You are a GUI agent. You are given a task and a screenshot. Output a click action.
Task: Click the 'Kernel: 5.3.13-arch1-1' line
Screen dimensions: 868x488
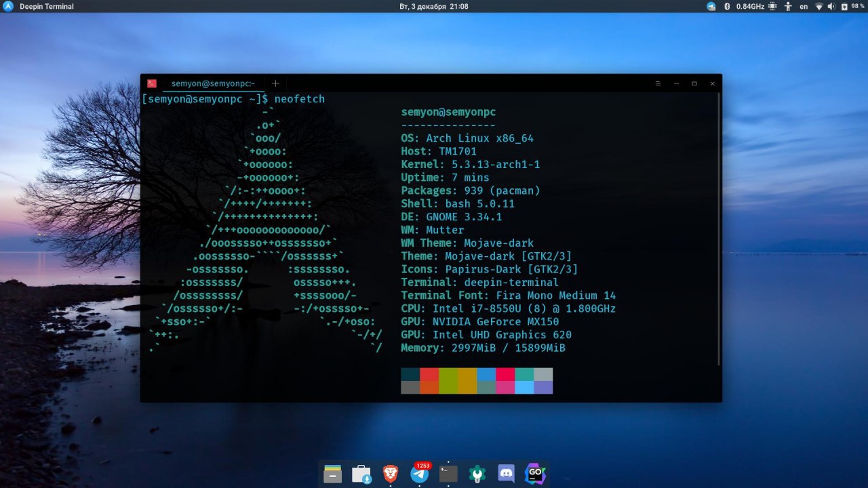[x=471, y=164]
